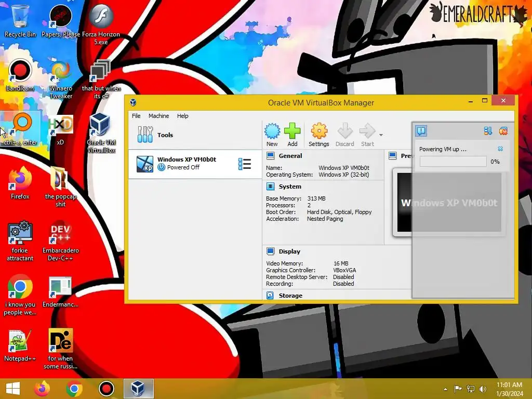Click the Add machine plus icon

coord(292,131)
